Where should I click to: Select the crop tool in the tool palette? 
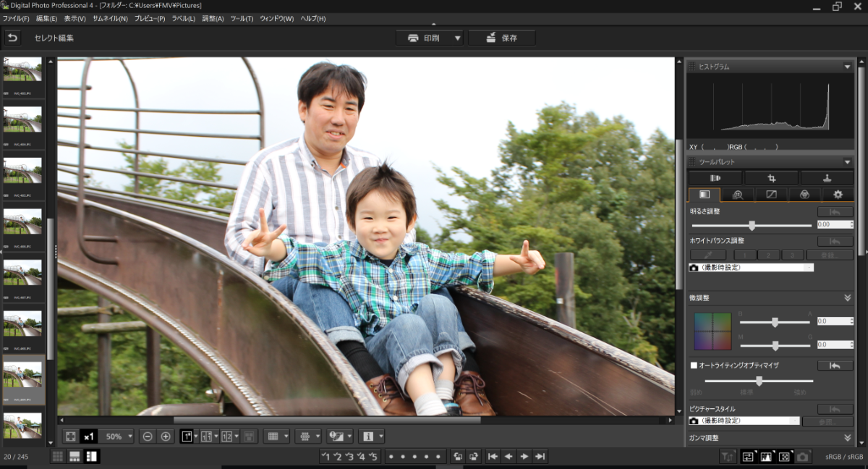[771, 178]
